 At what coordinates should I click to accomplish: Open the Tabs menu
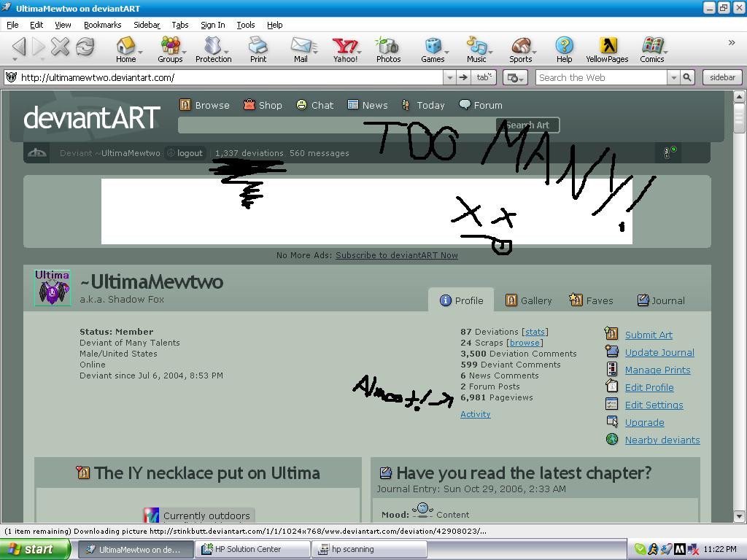[180, 25]
